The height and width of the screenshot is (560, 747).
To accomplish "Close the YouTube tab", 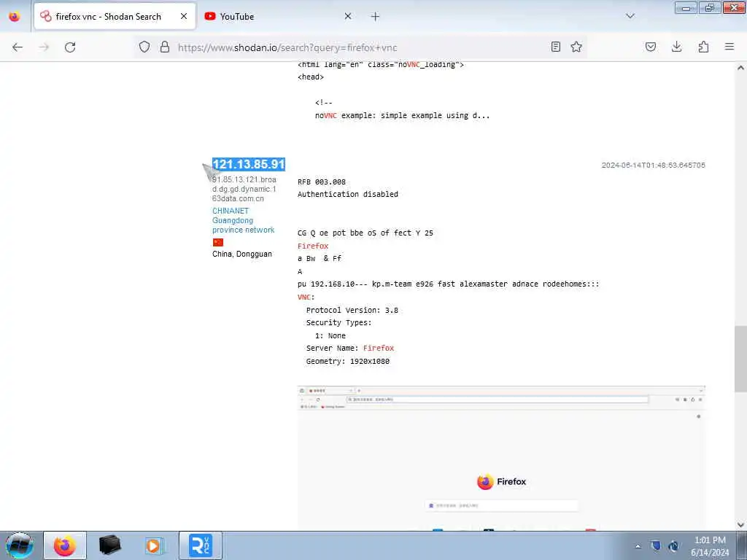I will click(x=348, y=16).
